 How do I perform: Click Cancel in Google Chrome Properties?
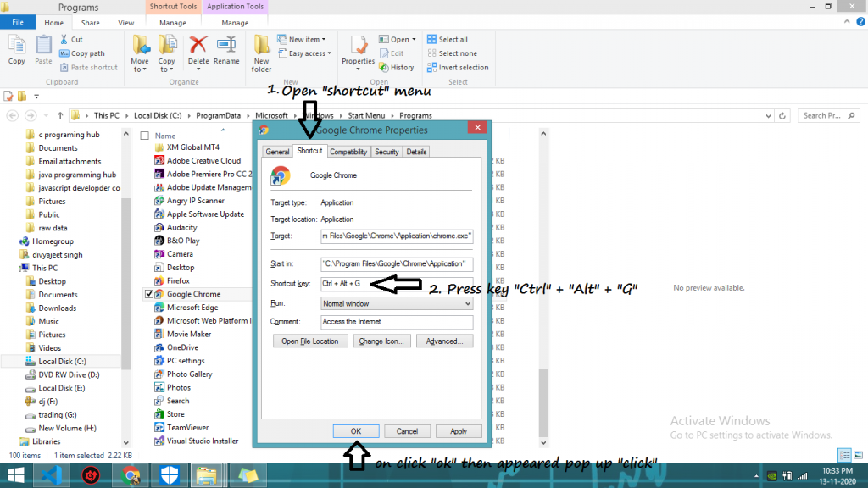coord(407,431)
